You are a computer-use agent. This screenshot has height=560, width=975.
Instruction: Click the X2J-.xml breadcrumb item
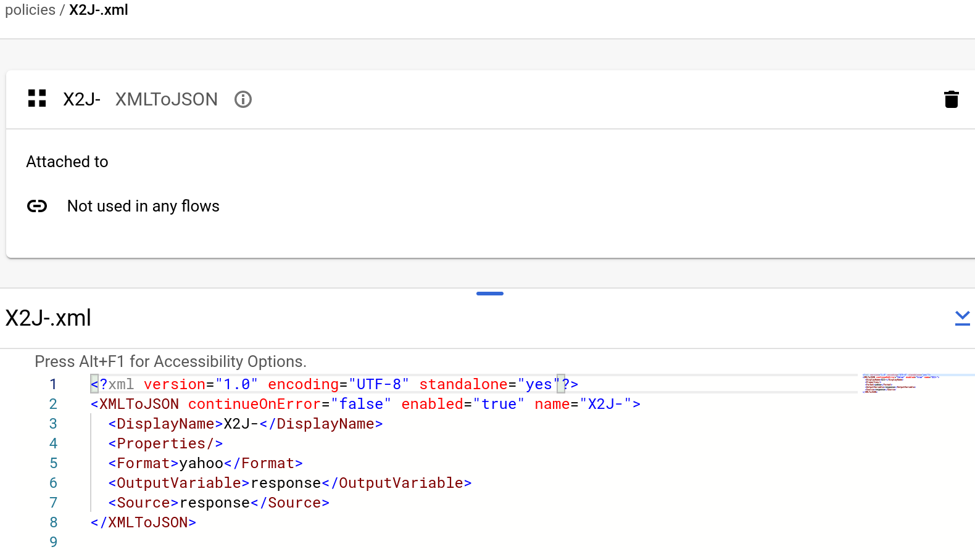99,10
